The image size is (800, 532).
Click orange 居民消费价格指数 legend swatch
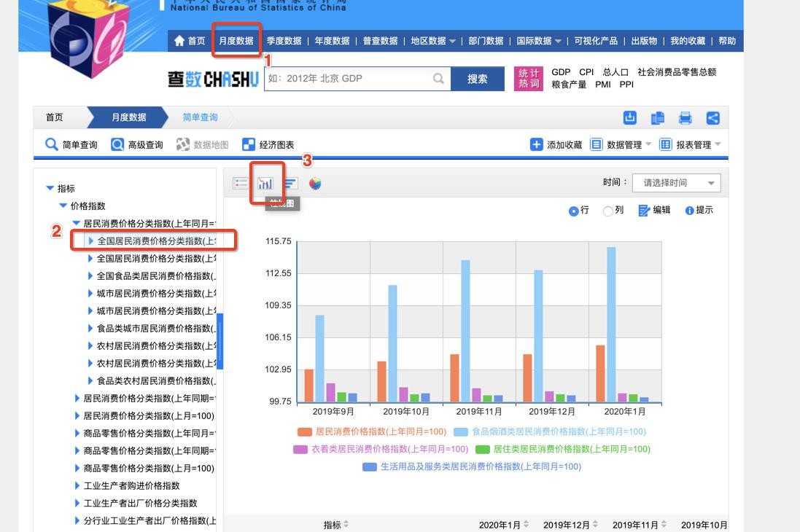(304, 431)
